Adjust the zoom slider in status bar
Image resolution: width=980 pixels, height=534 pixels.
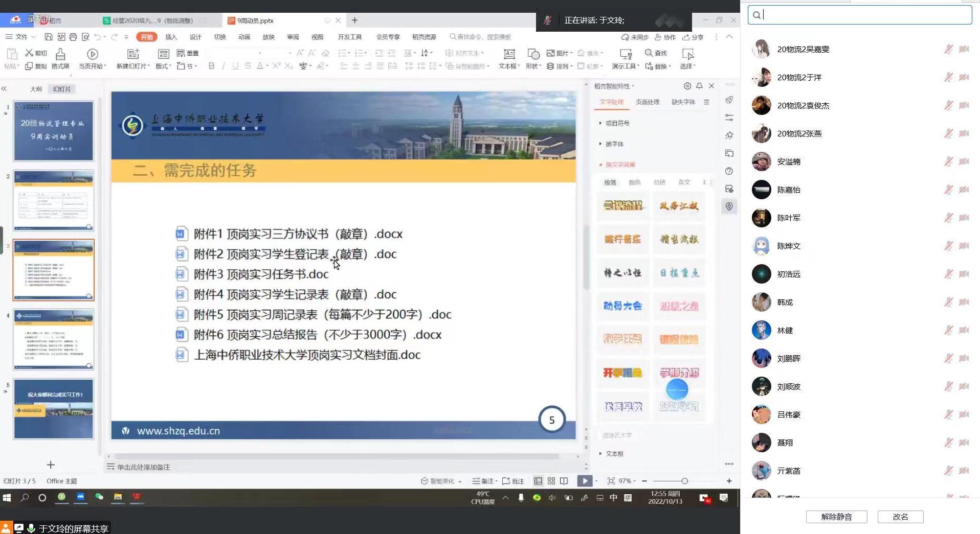[684, 481]
